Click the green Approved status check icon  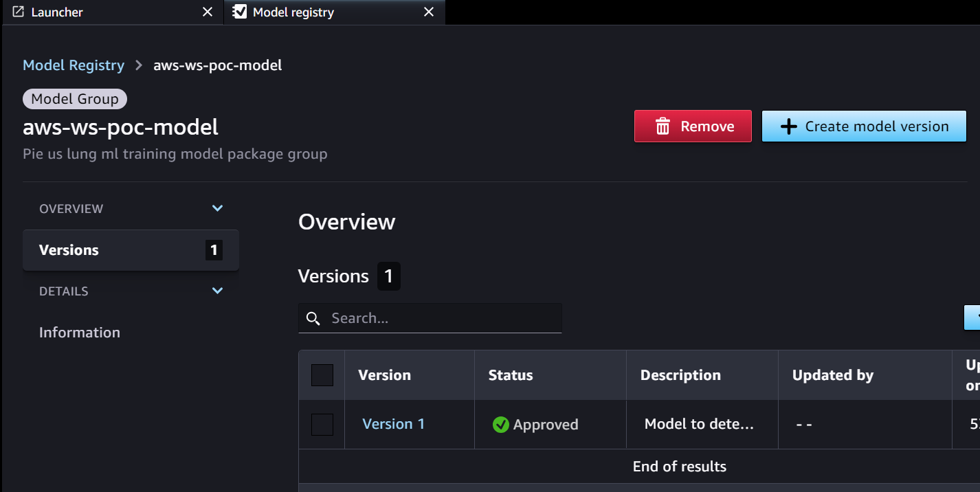click(501, 425)
